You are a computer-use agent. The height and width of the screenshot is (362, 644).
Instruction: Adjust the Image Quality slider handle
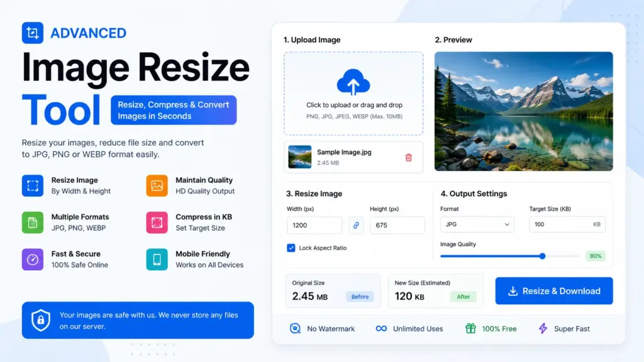pos(542,256)
